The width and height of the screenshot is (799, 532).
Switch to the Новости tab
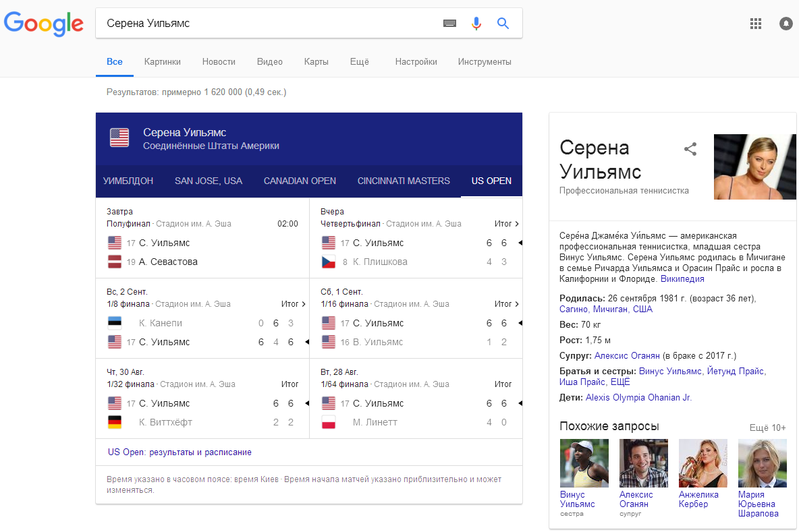click(219, 61)
